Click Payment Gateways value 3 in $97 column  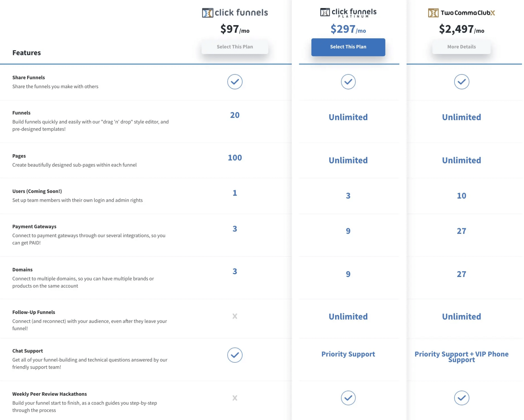pyautogui.click(x=235, y=229)
